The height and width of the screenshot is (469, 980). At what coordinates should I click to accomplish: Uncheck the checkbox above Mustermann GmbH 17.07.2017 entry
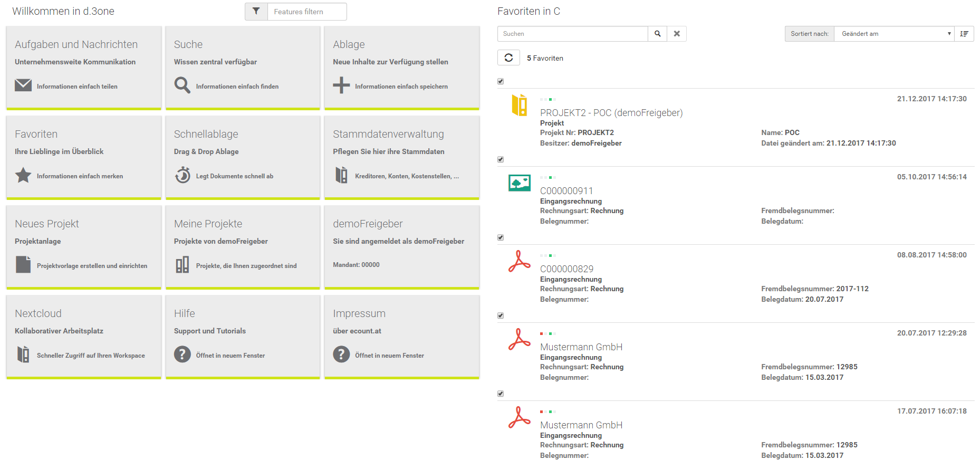[x=501, y=394]
